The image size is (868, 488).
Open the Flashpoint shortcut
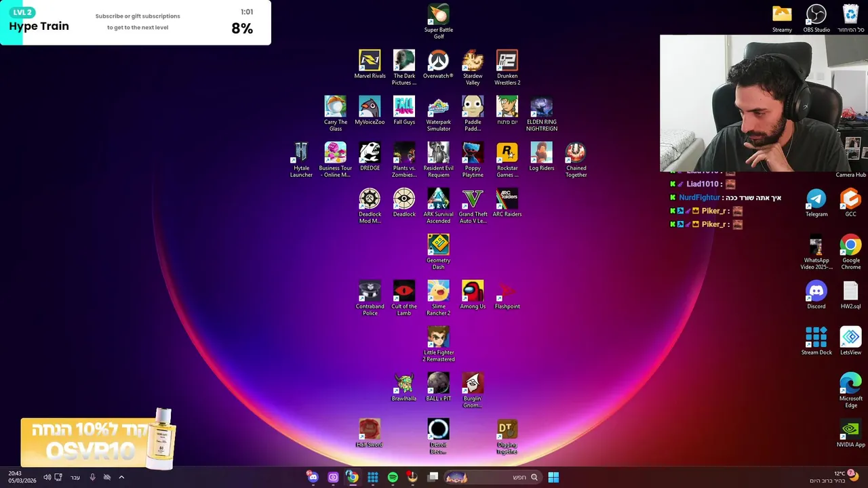pyautogui.click(x=507, y=295)
